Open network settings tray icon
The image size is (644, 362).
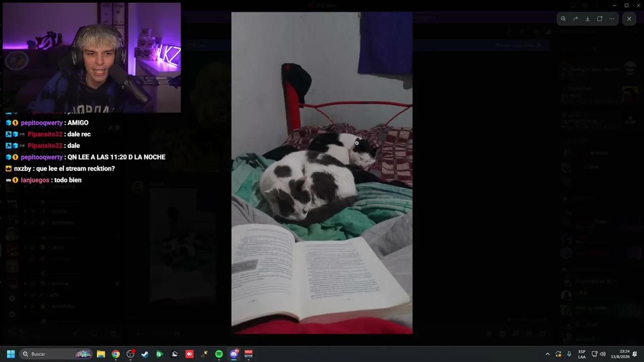click(x=594, y=354)
